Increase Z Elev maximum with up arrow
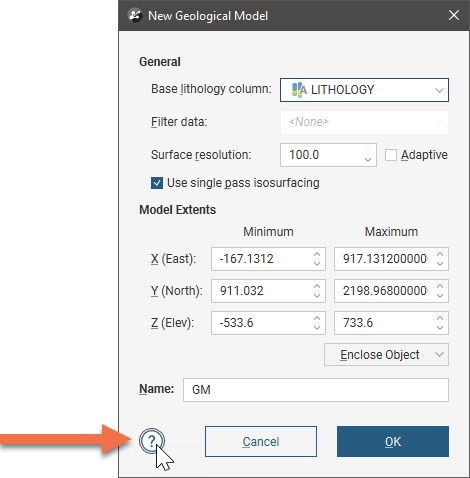Viewport: 470px width, 478px height. click(440, 318)
